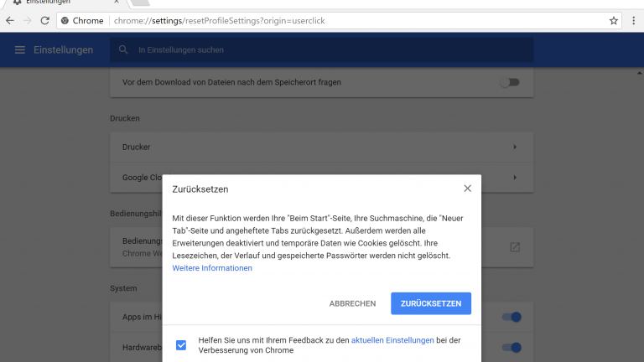Click the search magnifier icon in settings
Screen dimensions: 644x362
[124, 50]
